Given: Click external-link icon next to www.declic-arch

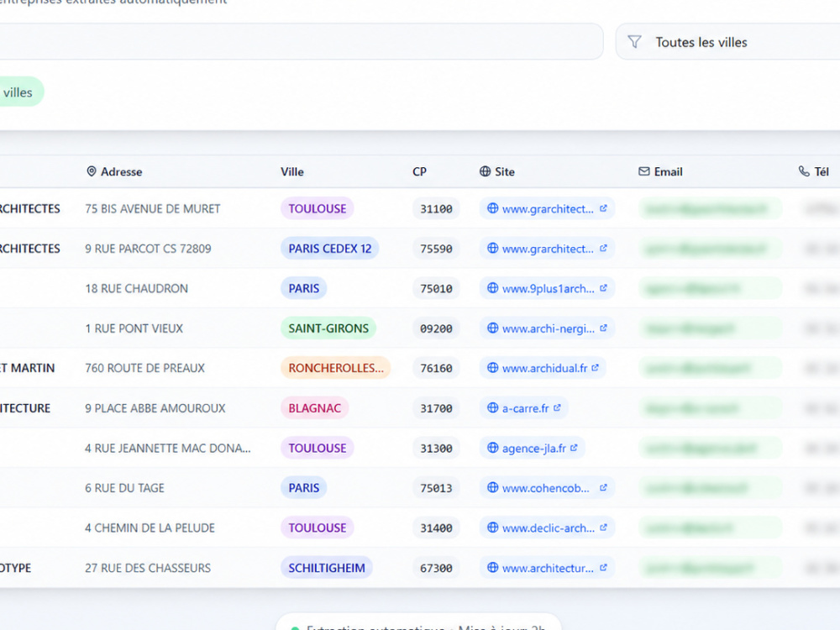Looking at the screenshot, I should click(603, 528).
